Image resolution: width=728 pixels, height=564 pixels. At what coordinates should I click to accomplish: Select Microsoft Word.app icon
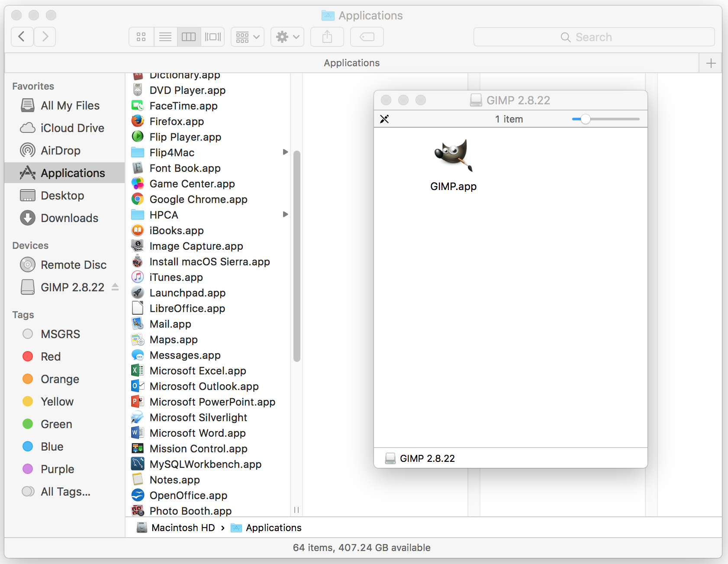coord(138,433)
